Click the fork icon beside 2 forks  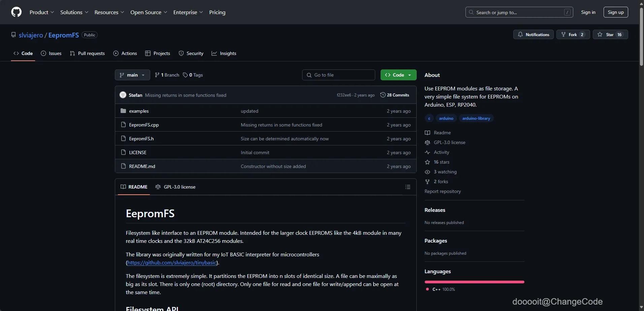tap(427, 181)
